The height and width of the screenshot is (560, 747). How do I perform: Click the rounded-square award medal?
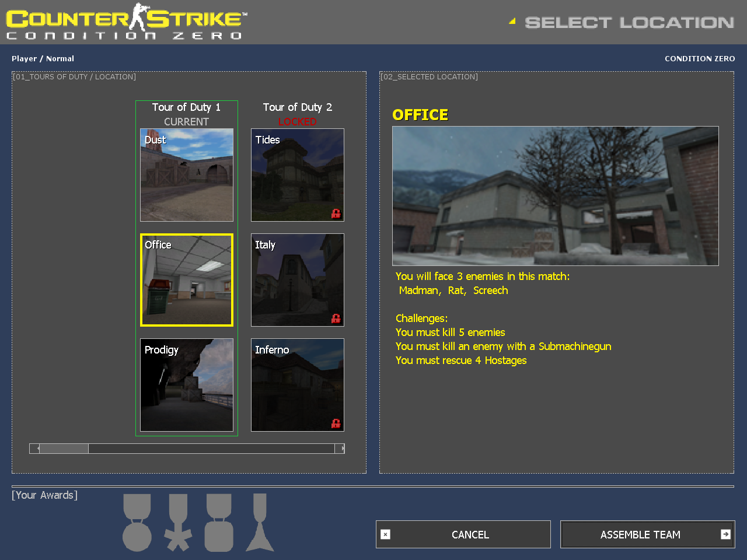[219, 523]
